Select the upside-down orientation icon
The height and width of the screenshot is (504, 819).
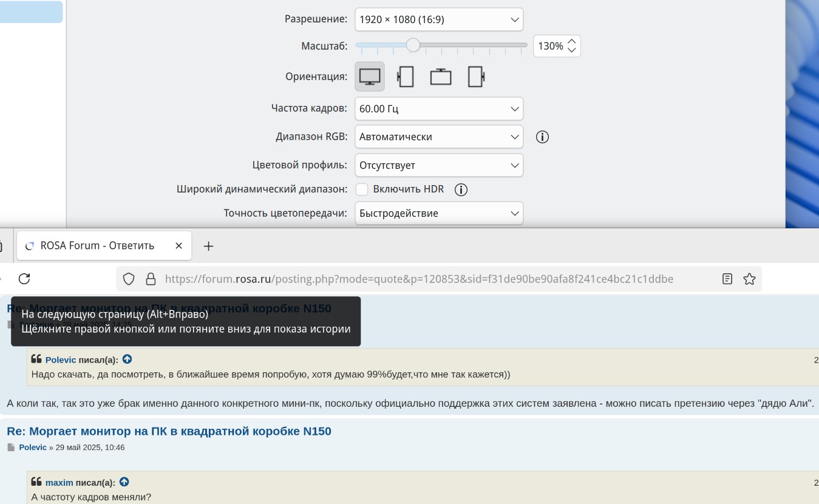pos(441,77)
